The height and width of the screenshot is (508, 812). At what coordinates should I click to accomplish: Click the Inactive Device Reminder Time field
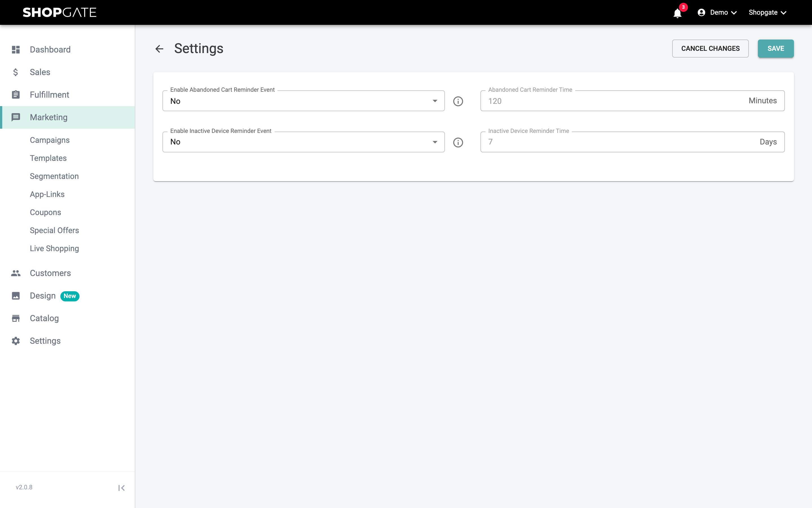tap(632, 142)
